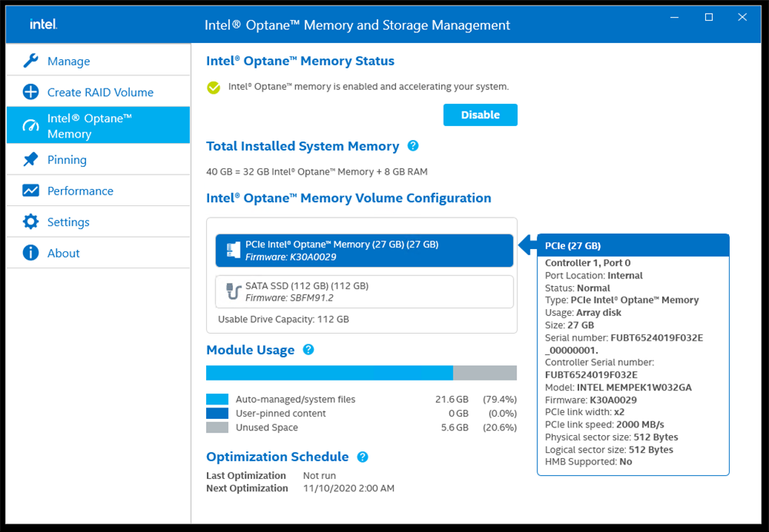Click the Create RAID Volume plus icon

pos(31,92)
